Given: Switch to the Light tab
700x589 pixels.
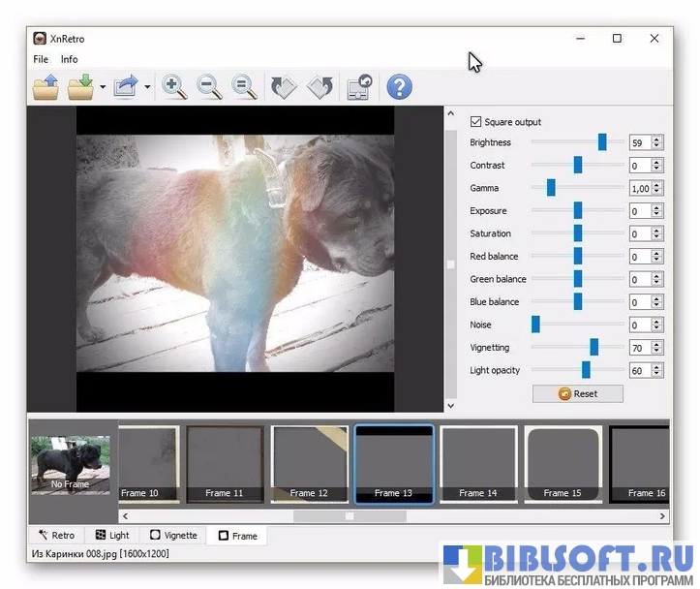Looking at the screenshot, I should tap(112, 535).
